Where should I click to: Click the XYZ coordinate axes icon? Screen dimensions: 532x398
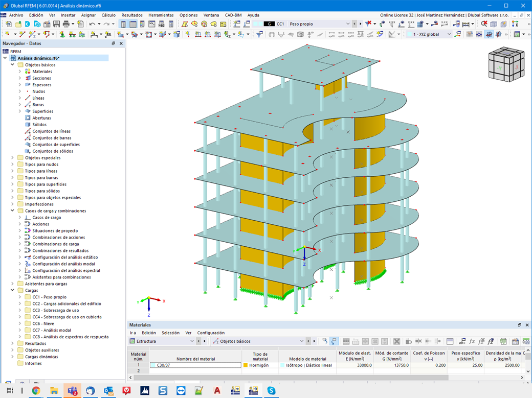pos(515,24)
